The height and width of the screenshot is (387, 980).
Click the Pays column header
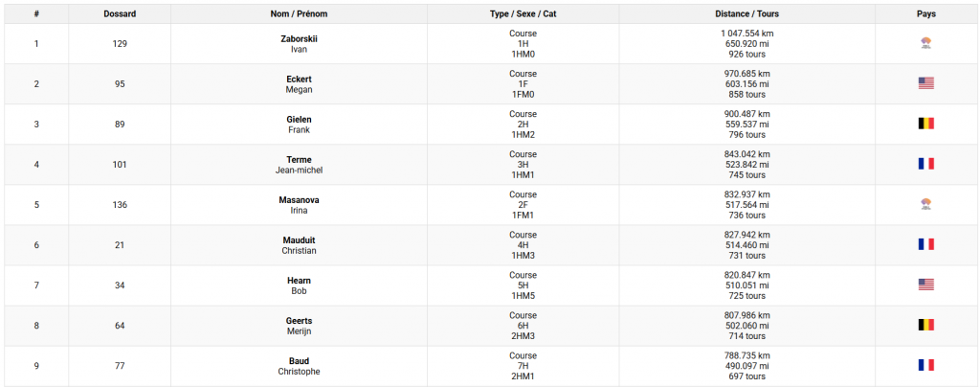coord(925,13)
